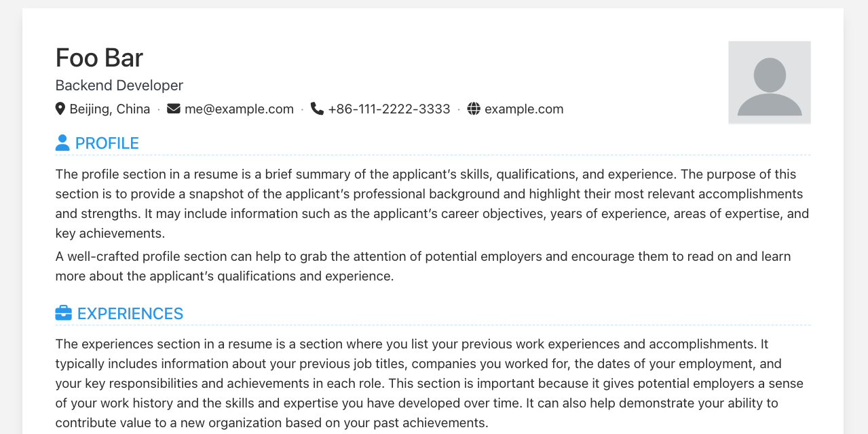Screen dimensions: 868x434
Task: Click the +86-111-2222-3333 phone number
Action: click(x=389, y=109)
